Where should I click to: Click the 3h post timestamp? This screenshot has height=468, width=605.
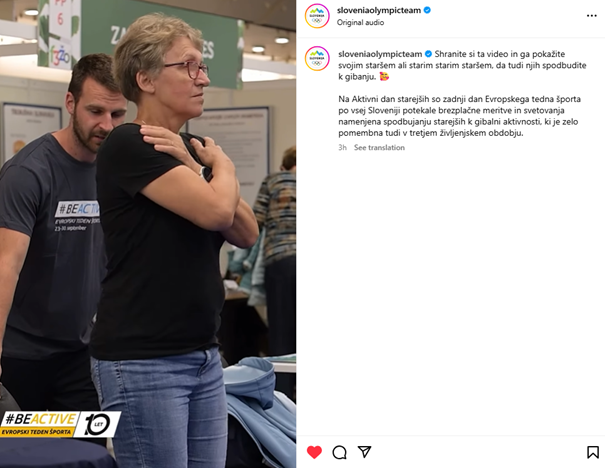click(x=342, y=147)
